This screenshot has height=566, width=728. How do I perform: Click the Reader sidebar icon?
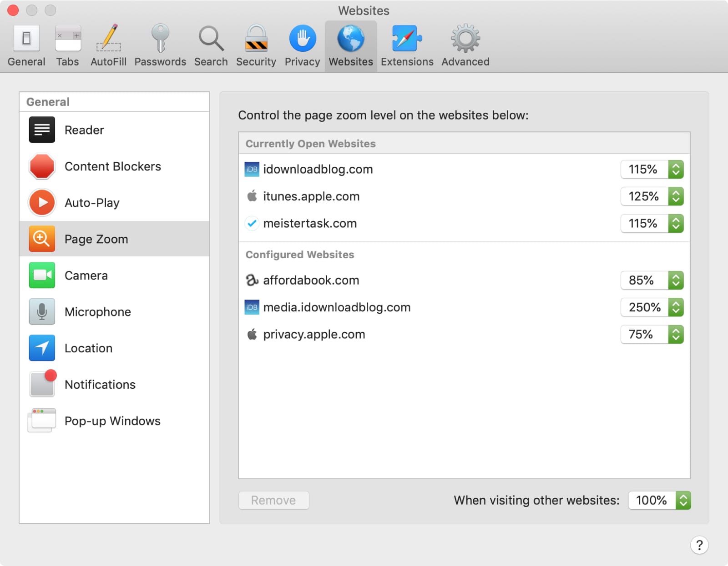42,130
